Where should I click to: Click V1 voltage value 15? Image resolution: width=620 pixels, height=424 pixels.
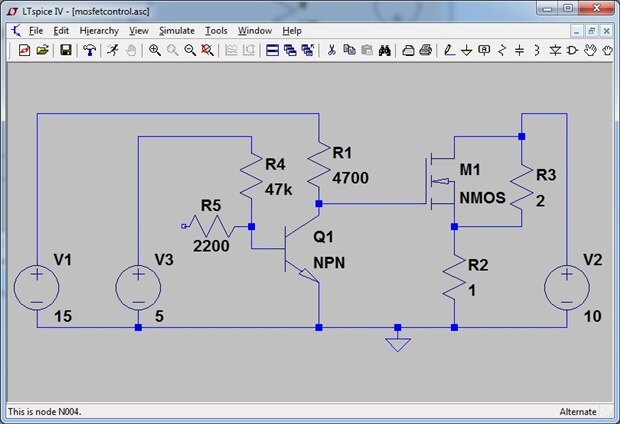(63, 316)
